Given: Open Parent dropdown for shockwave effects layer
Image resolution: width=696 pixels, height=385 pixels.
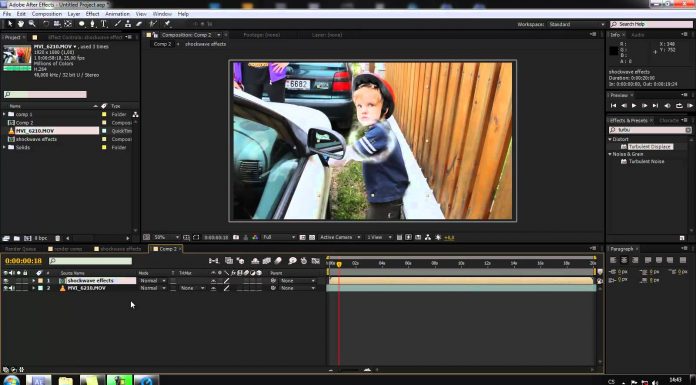Looking at the screenshot, I should pyautogui.click(x=297, y=281).
